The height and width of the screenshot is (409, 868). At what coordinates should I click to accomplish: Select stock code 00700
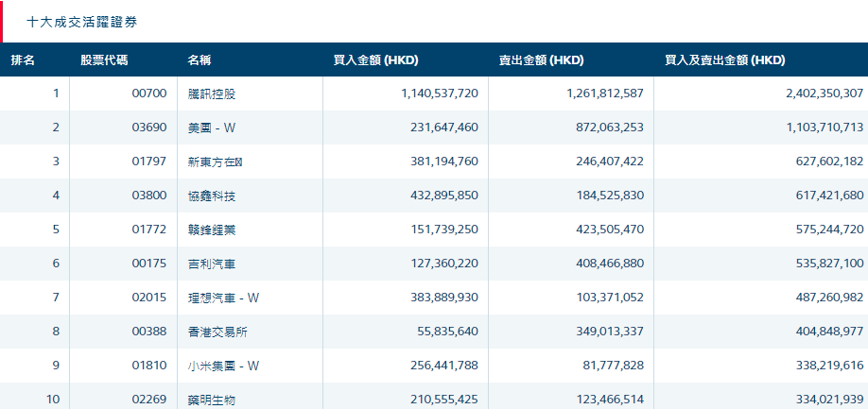tap(149, 94)
